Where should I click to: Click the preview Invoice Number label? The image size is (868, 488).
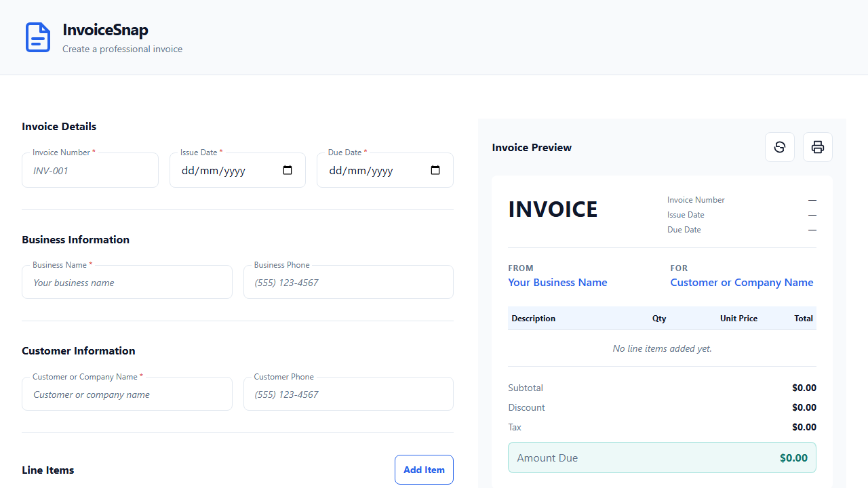pos(696,200)
